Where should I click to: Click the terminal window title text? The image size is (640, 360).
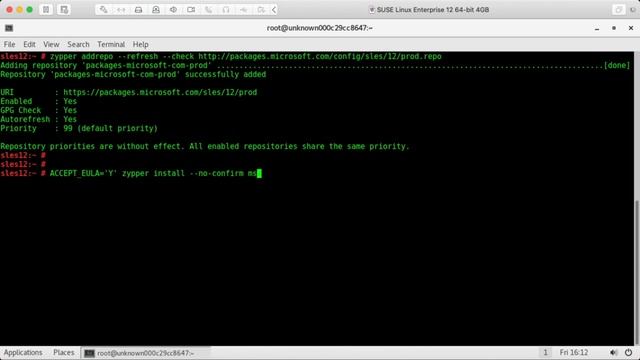click(x=320, y=28)
